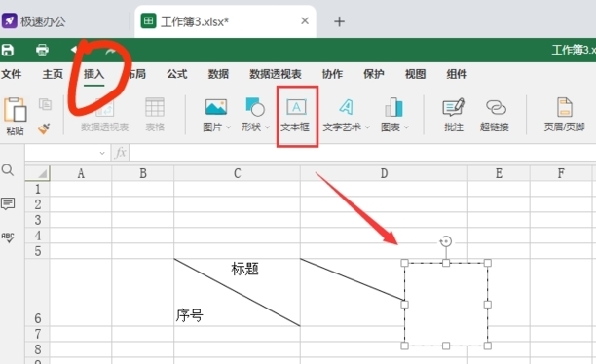Click the Save icon in the green toolbar
This screenshot has height=364, width=596.
click(8, 50)
